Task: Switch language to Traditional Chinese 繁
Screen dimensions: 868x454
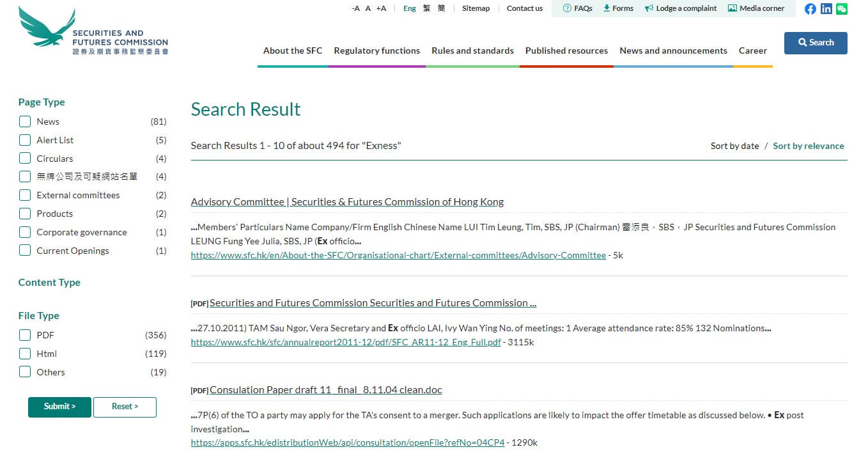Action: pos(427,8)
